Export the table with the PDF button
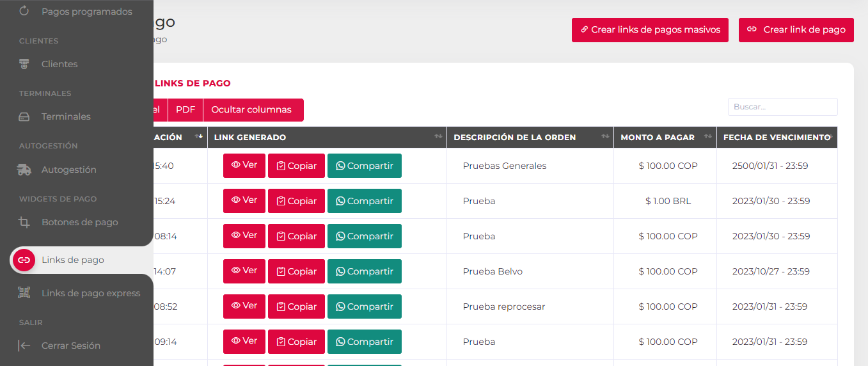 click(x=185, y=109)
